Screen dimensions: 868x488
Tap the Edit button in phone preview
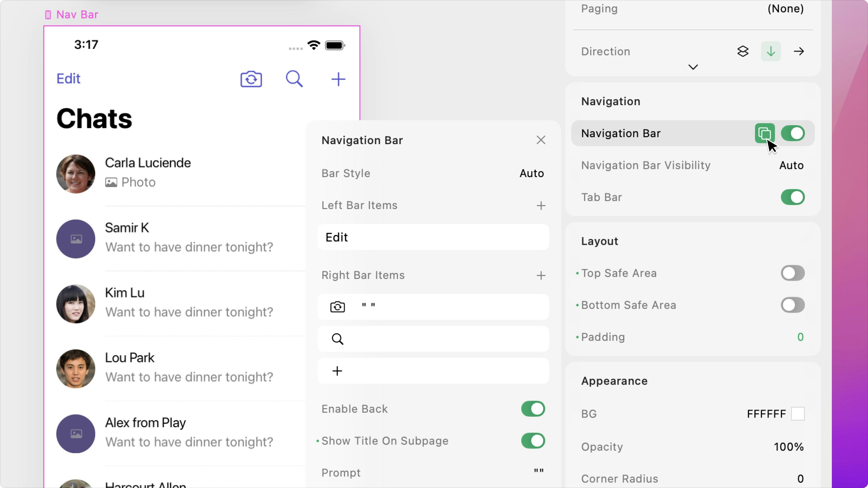[68, 79]
